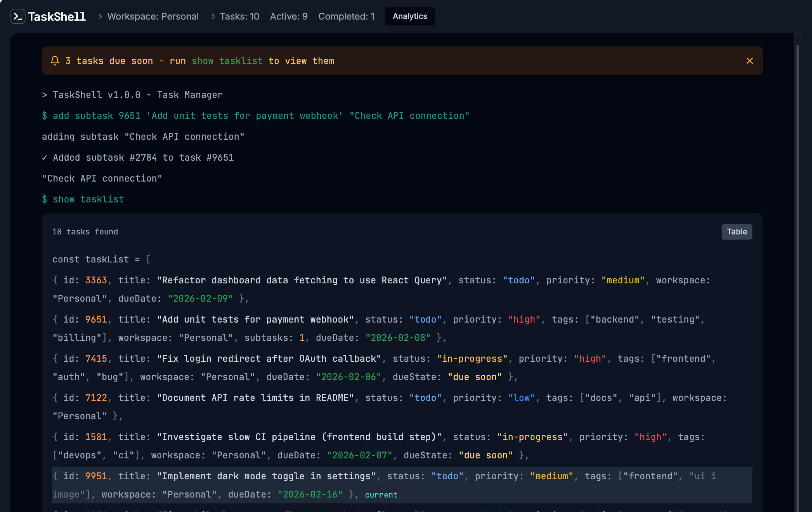
Task: Select the highlighted dark mode toggle task row
Action: pos(401,485)
